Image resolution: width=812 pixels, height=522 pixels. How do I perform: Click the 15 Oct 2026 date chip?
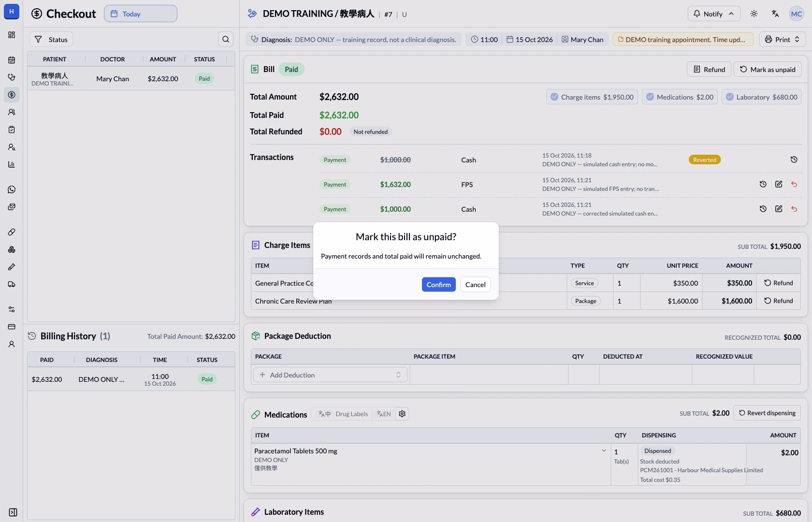pos(529,39)
